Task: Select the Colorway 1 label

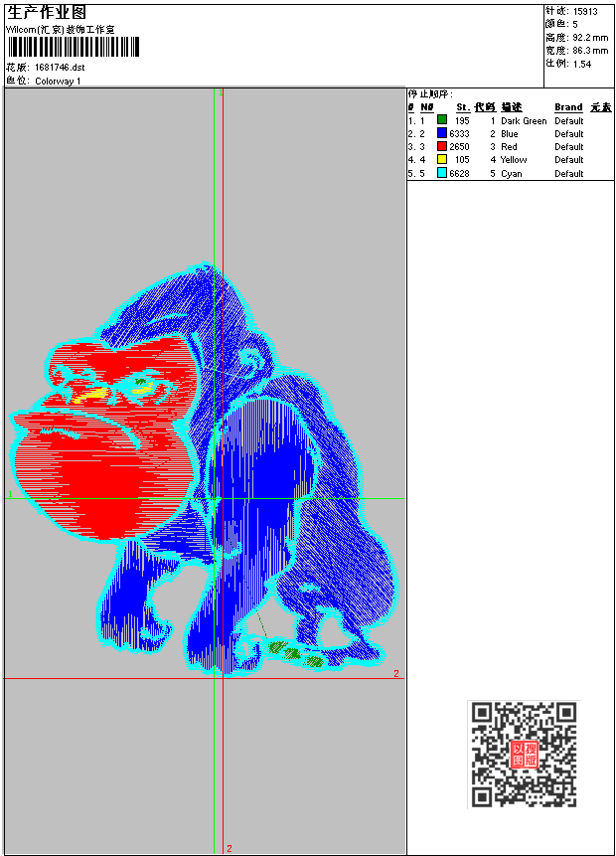Action: (58, 82)
